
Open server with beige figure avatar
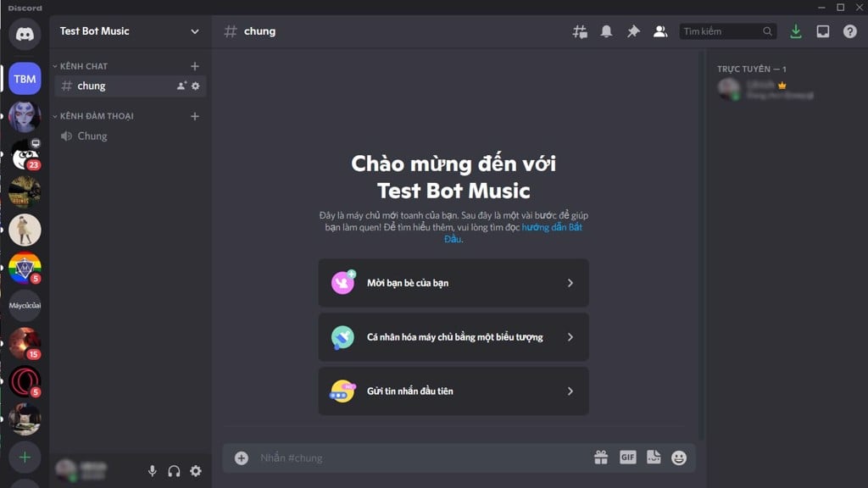(x=25, y=230)
